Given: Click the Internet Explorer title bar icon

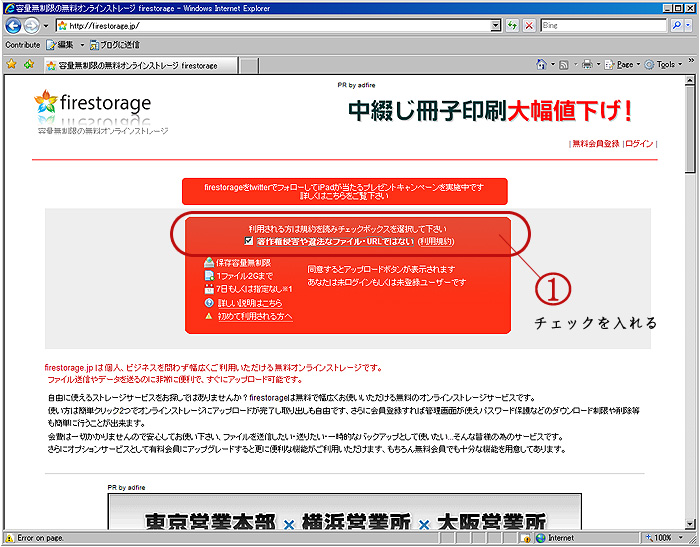Looking at the screenshot, I should pos(9,8).
